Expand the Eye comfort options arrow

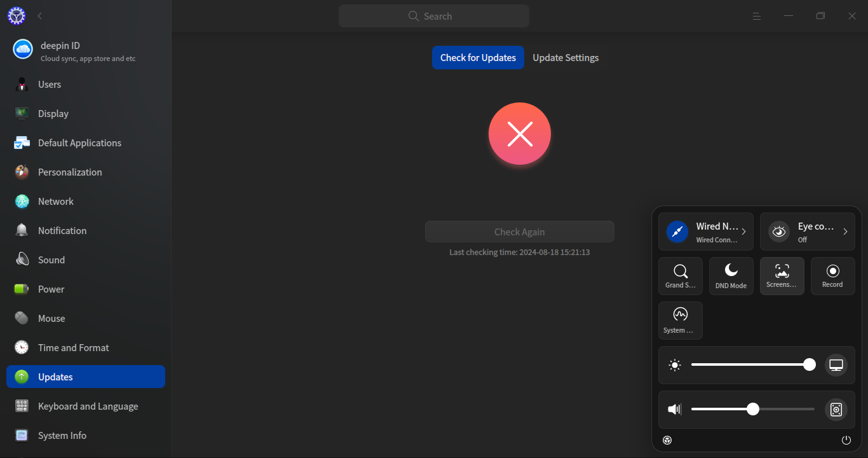(845, 232)
